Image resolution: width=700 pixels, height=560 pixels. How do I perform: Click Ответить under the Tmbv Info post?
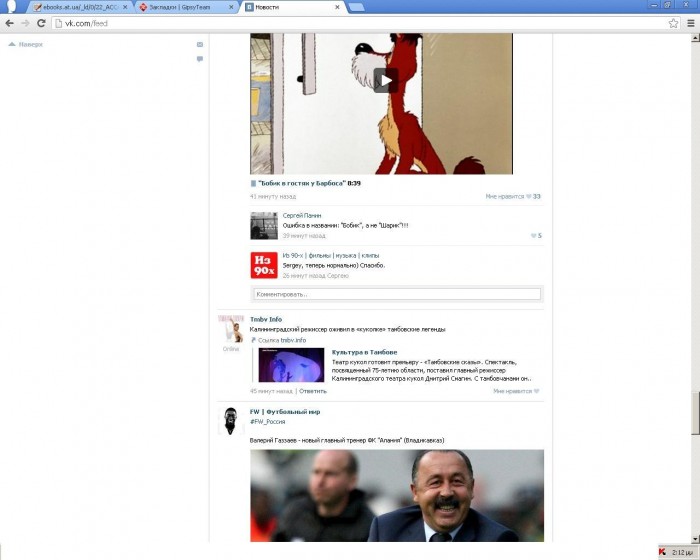(x=312, y=391)
